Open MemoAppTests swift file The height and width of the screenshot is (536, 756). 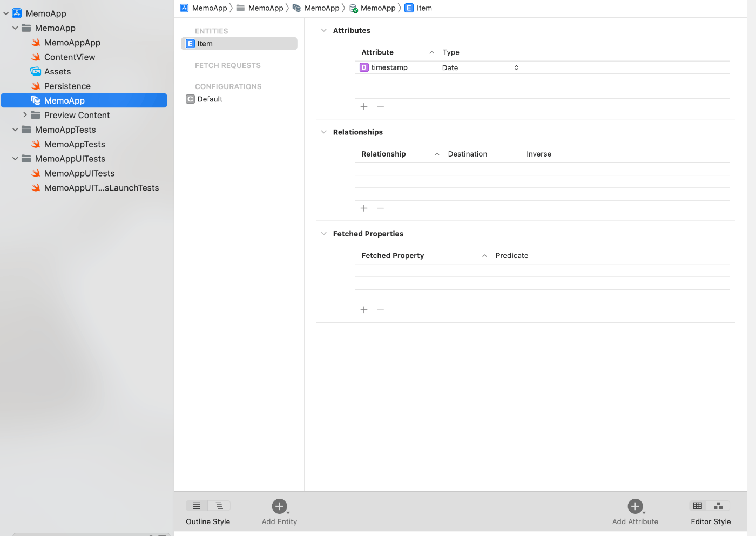(x=75, y=144)
